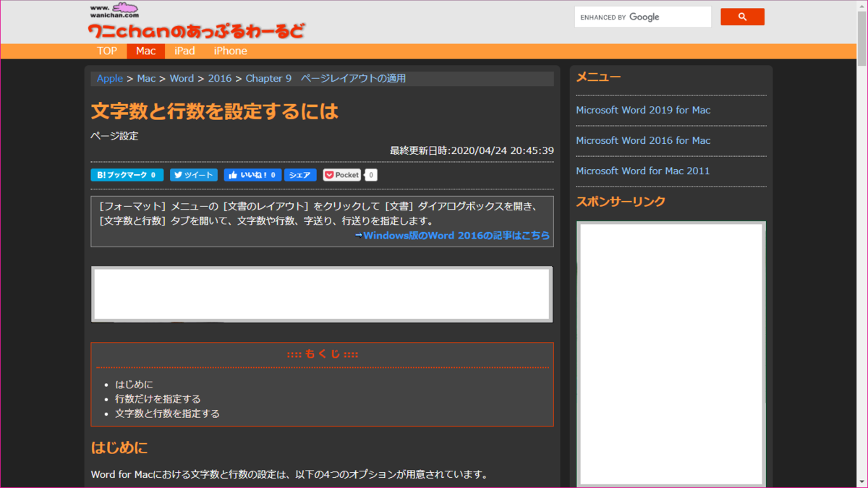The width and height of the screenshot is (868, 488).
Task: Open Microsoft Word 2016 for Mac menu link
Action: click(x=643, y=140)
